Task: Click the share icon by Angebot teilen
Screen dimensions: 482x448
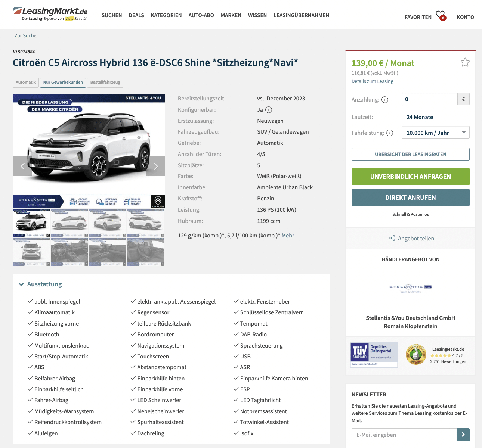Action: tap(392, 238)
